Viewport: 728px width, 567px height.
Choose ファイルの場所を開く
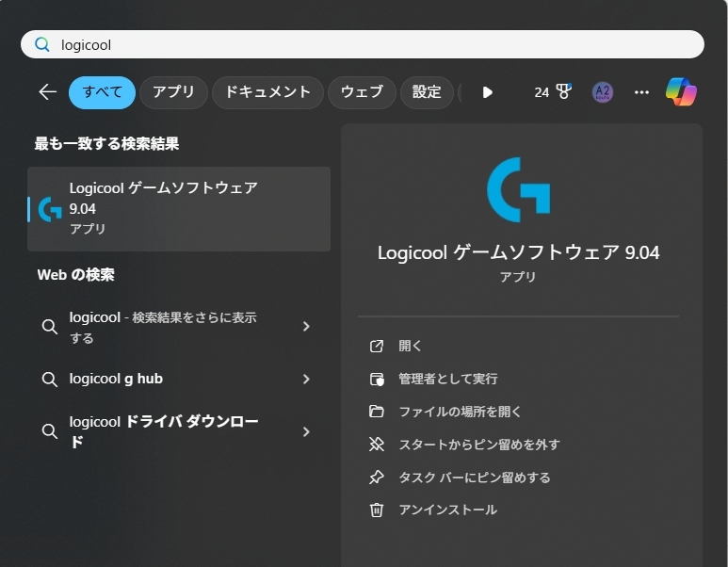coord(461,412)
